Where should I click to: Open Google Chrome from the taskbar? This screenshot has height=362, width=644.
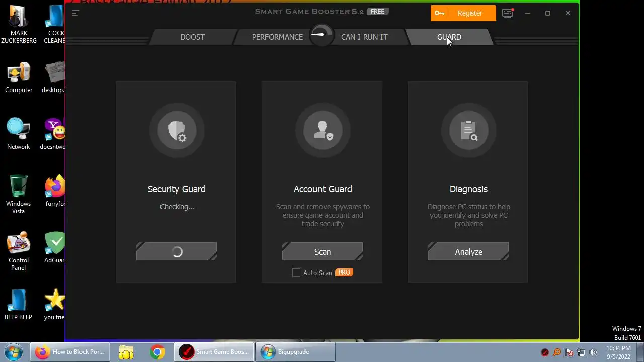coord(157,352)
